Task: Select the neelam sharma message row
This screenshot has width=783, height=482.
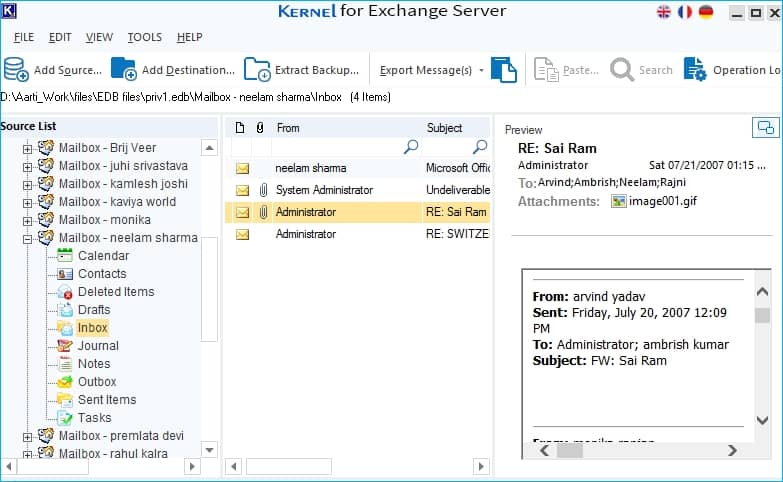Action: click(358, 168)
